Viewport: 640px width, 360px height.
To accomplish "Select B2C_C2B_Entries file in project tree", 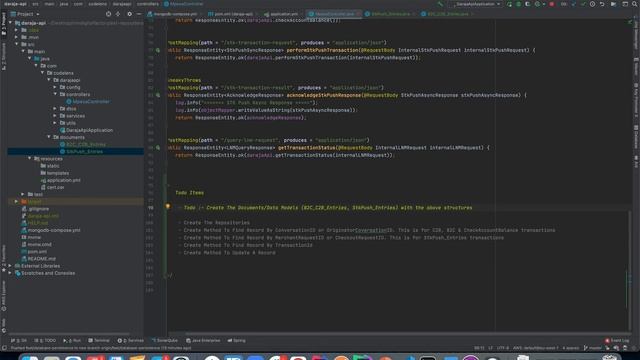I will (83, 144).
